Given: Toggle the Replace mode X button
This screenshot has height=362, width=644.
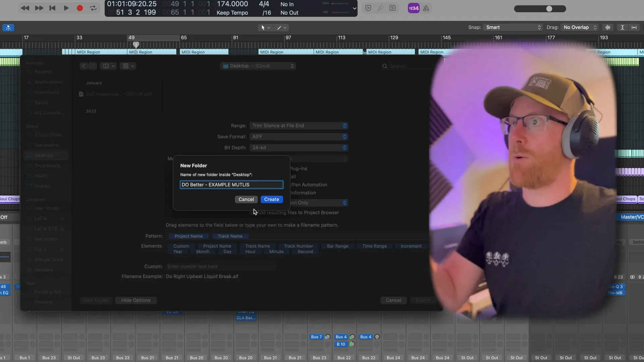Looking at the screenshot, I should point(368,8).
